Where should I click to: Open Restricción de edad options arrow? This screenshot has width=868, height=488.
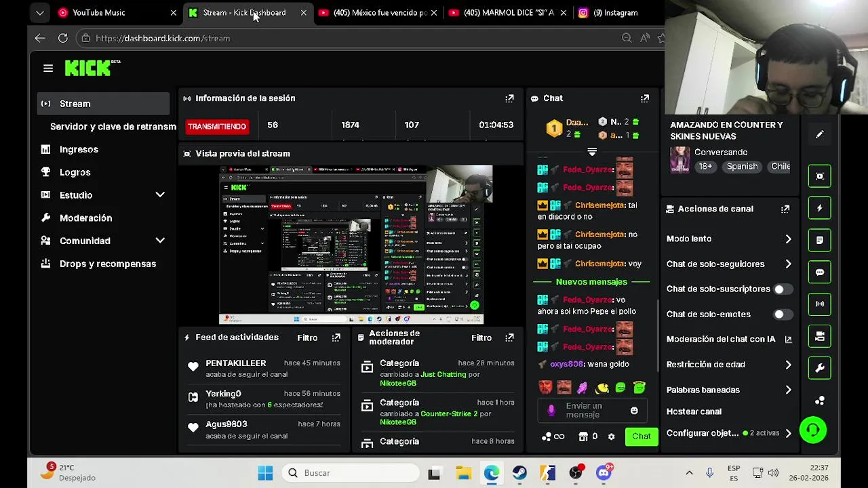[788, 365]
